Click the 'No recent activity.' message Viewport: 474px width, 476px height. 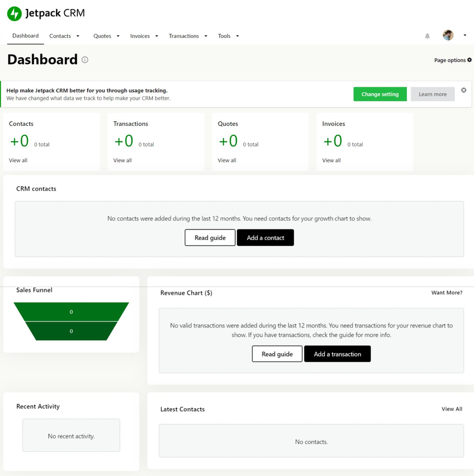[x=71, y=436]
